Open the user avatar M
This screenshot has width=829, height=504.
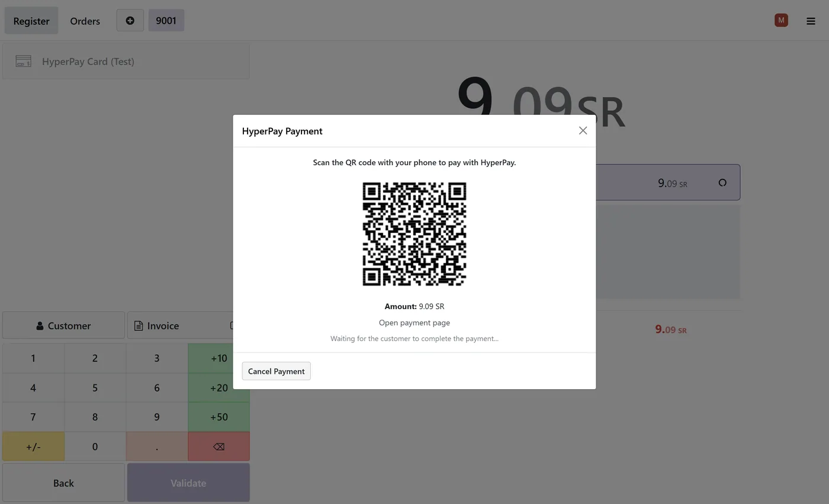point(781,20)
